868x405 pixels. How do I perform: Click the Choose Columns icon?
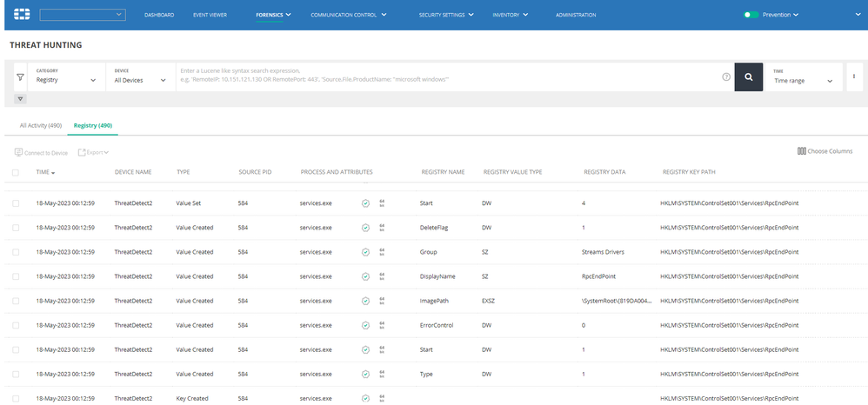801,151
